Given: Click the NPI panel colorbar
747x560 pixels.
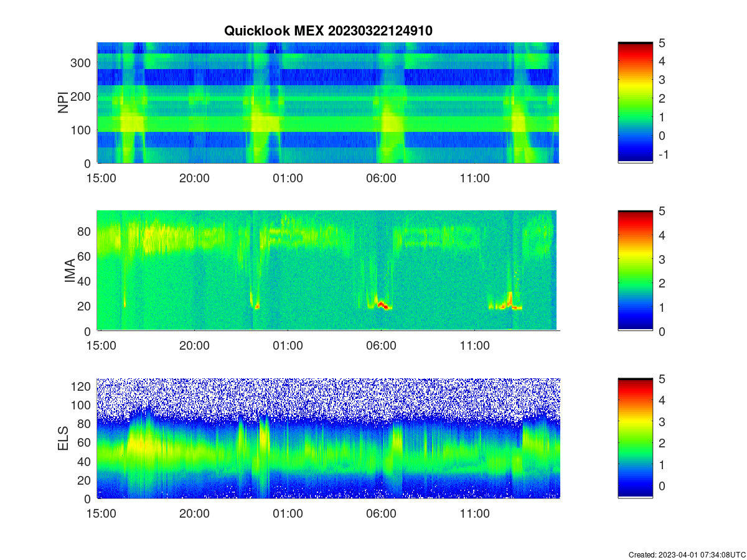Looking at the screenshot, I should (636, 103).
